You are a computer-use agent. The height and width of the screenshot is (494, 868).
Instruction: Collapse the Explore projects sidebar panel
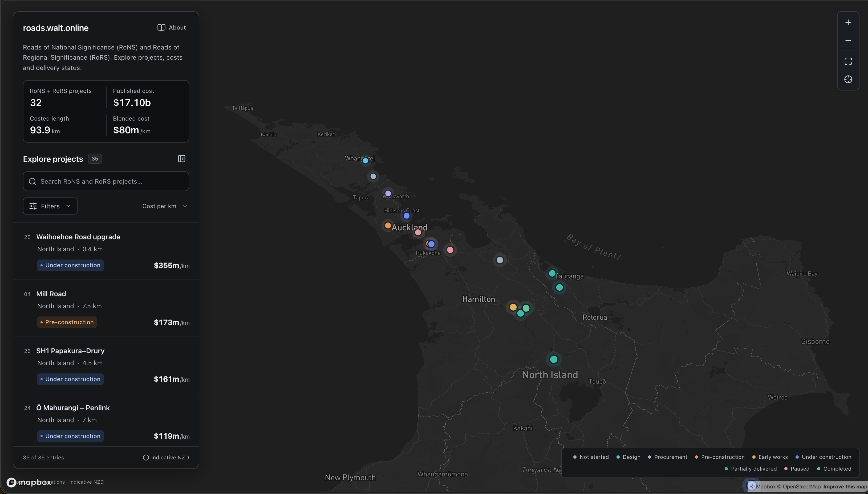pos(182,159)
